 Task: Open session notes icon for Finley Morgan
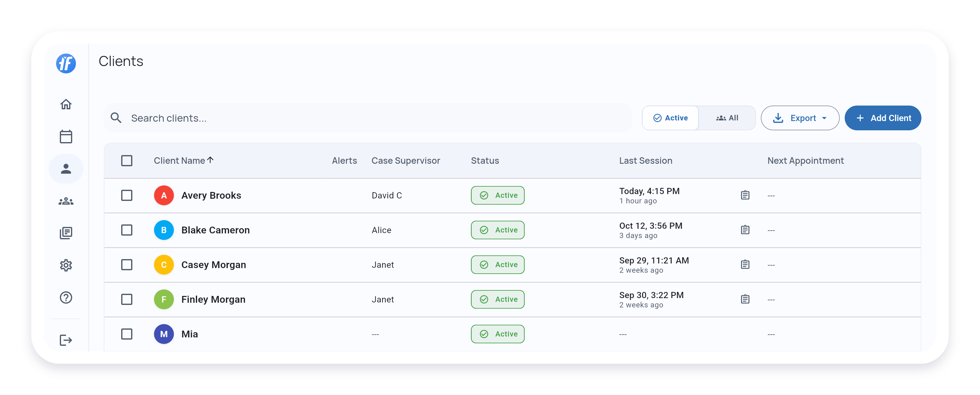pos(745,299)
